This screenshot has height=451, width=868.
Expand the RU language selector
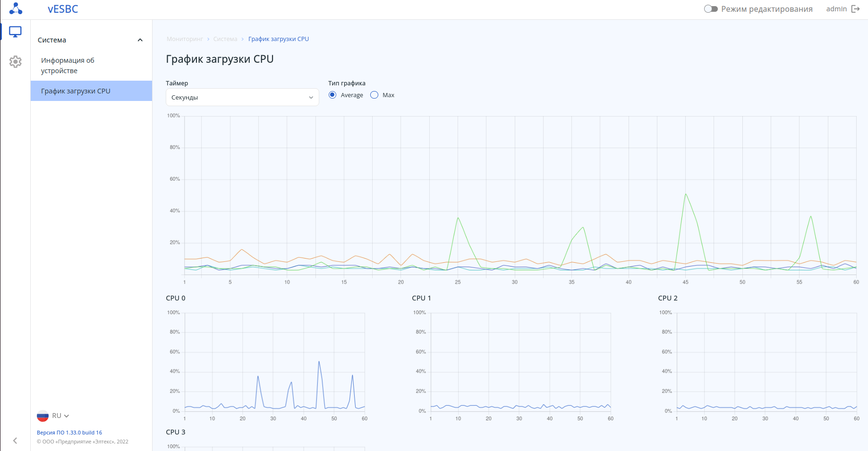click(x=60, y=416)
